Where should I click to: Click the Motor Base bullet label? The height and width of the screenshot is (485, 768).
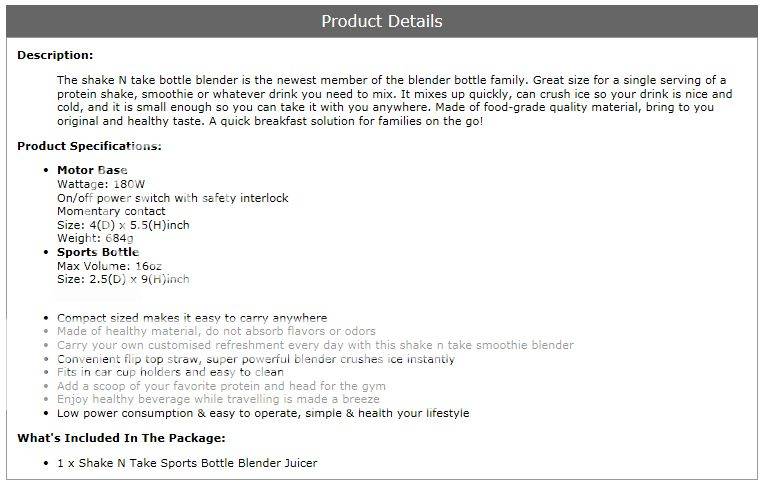click(x=92, y=170)
